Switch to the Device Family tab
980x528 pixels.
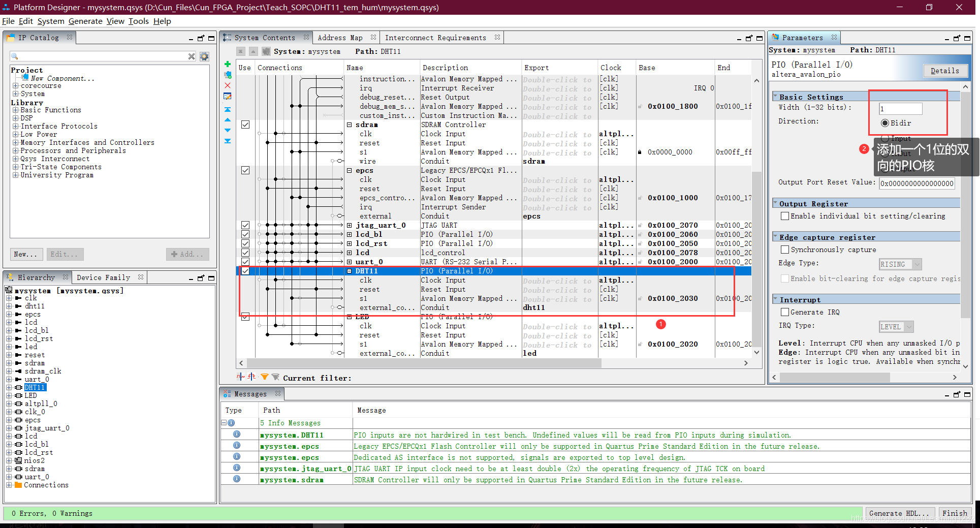[x=103, y=277]
